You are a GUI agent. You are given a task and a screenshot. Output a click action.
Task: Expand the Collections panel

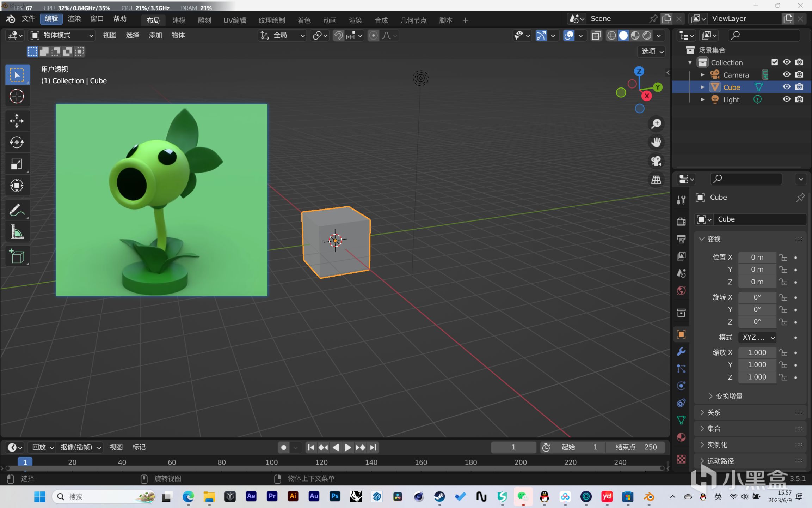coord(750,429)
